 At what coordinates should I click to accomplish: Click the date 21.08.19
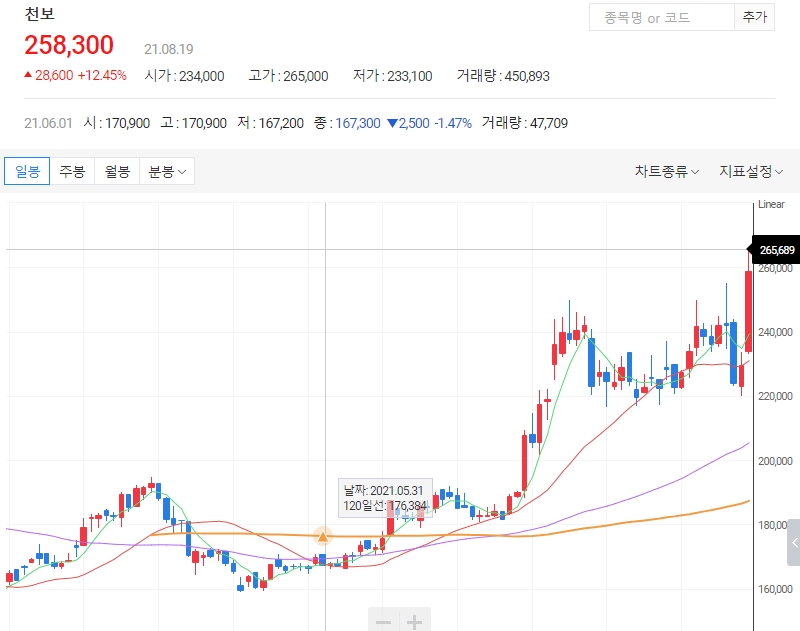pos(168,49)
